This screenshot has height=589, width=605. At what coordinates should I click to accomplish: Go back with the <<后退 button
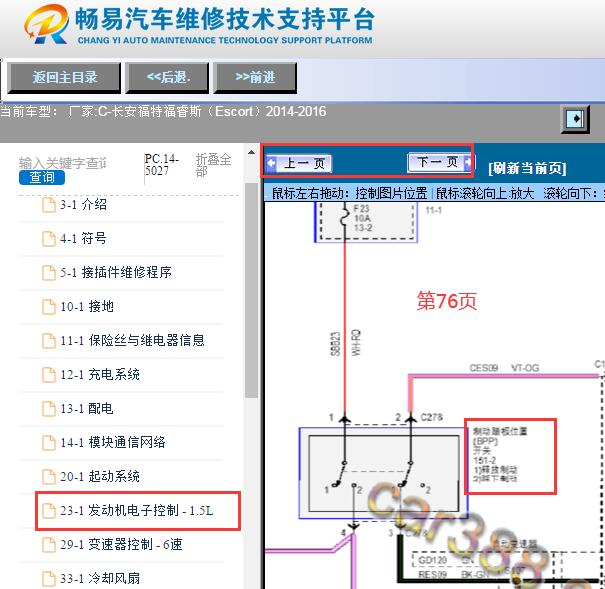coord(168,78)
